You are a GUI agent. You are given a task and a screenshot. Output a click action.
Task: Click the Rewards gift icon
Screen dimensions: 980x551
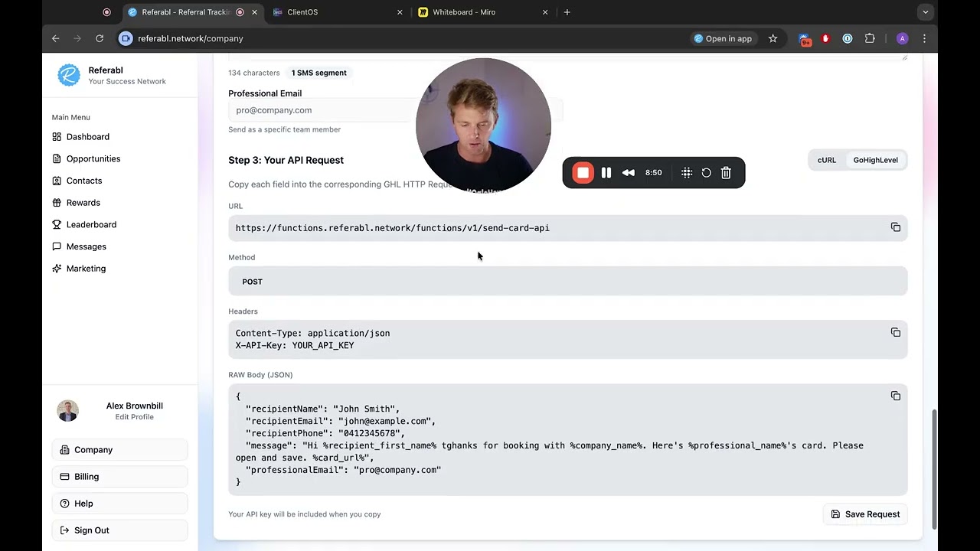[x=57, y=203]
